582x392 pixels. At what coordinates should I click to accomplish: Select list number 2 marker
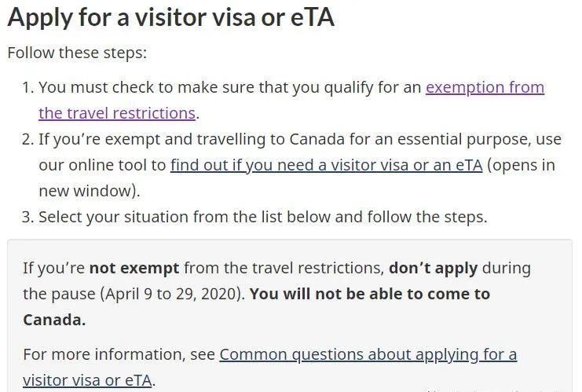tap(27, 139)
